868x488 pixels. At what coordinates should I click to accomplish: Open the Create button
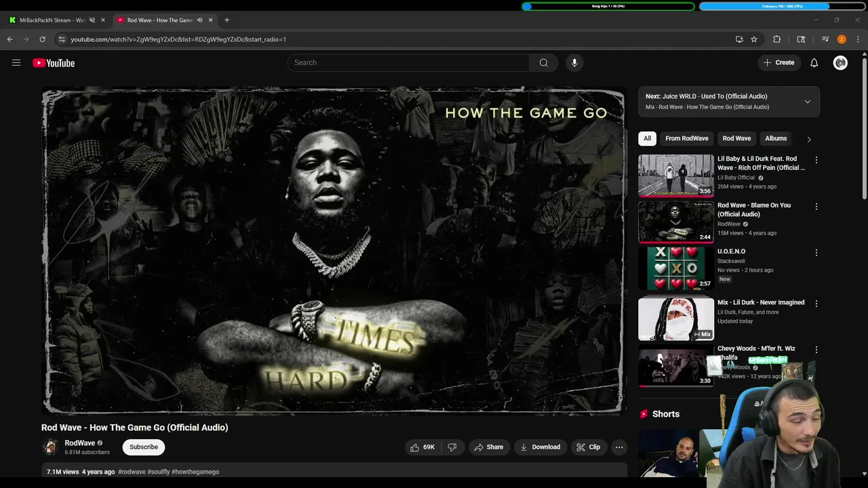[778, 62]
